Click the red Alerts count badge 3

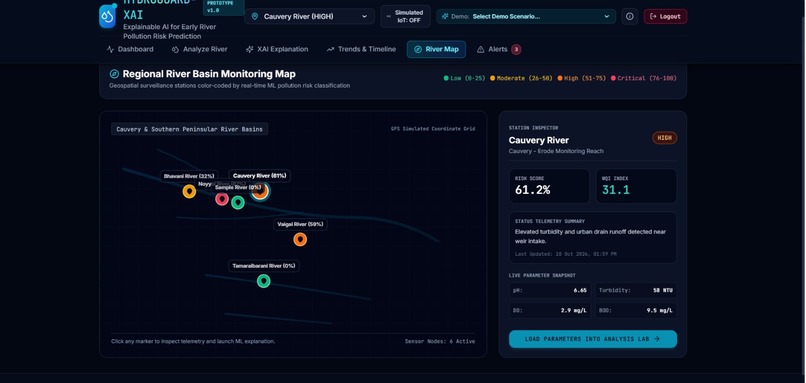click(x=516, y=49)
